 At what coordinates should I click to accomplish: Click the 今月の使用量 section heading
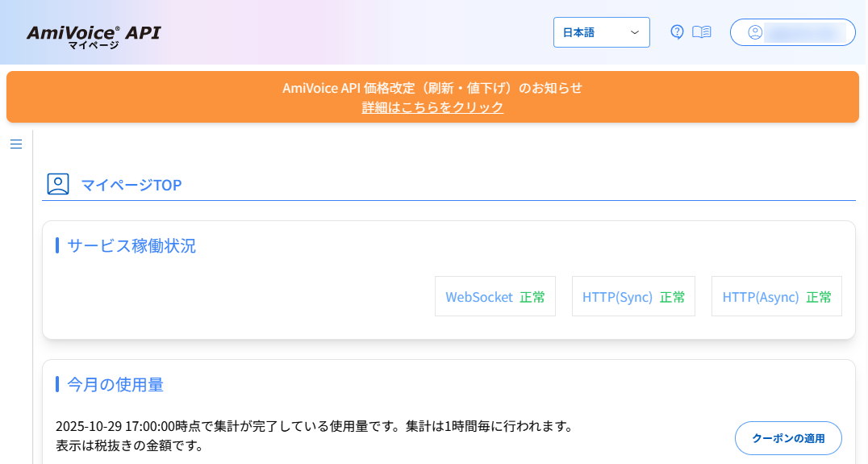(115, 385)
